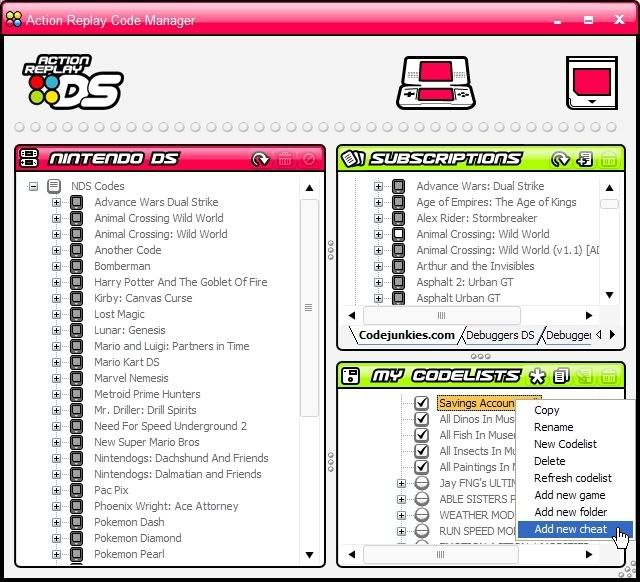This screenshot has width=640, height=582.
Task: Expand the RUN SPEED MOD folder
Action: click(401, 531)
